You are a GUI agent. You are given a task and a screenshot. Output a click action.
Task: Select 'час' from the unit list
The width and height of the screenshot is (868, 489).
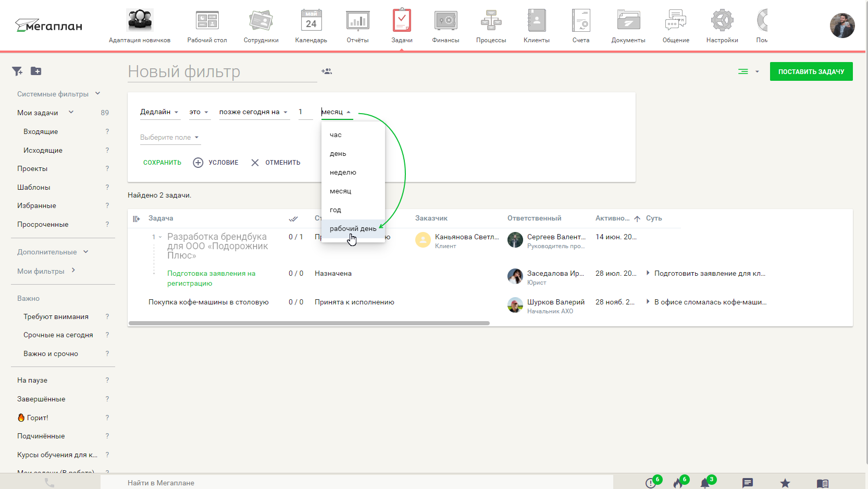[x=353, y=135]
